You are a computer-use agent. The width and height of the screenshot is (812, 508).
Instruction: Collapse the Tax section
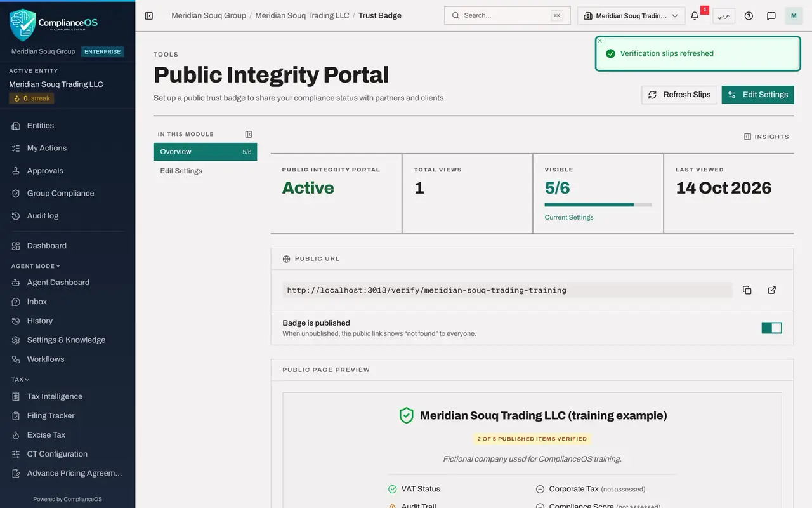coord(20,380)
